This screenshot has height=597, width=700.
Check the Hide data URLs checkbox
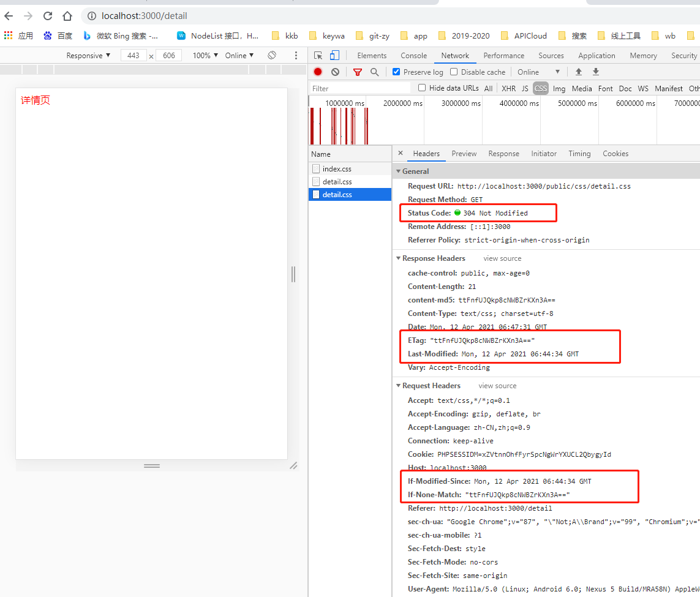click(x=422, y=88)
